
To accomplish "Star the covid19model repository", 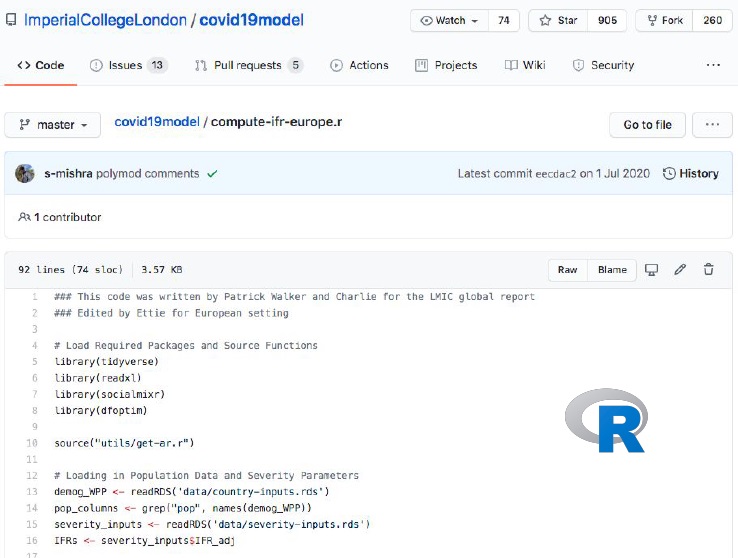I will coord(559,20).
